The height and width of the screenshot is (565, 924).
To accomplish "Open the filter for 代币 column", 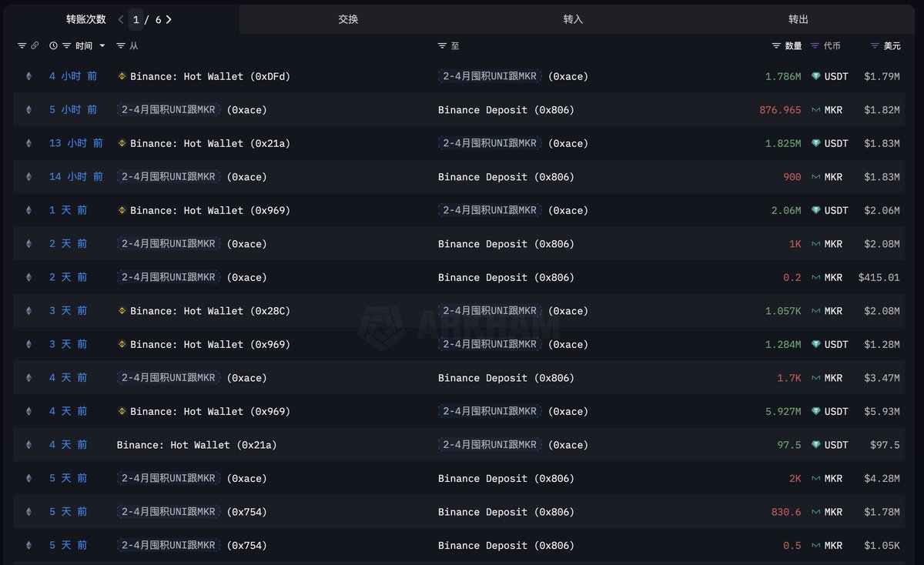I will pos(815,46).
